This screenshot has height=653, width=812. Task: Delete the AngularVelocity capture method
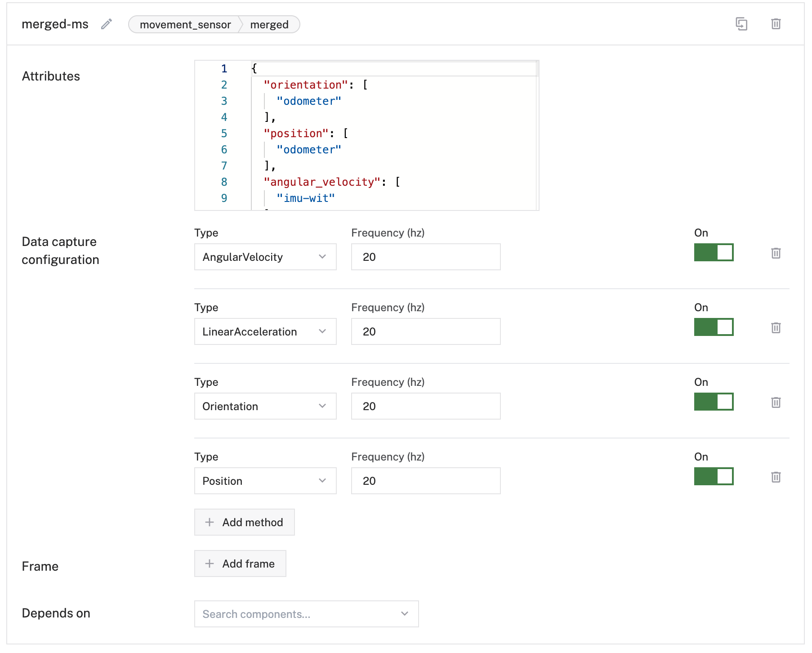(776, 253)
